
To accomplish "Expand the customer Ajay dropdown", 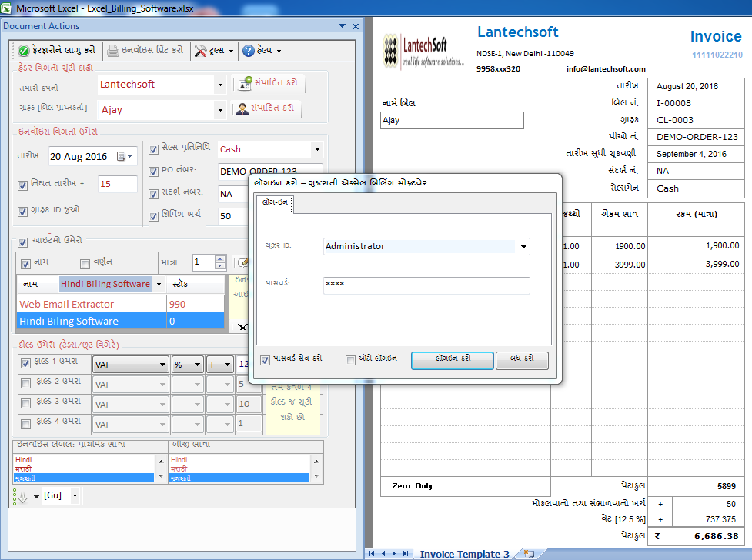I will (x=220, y=110).
